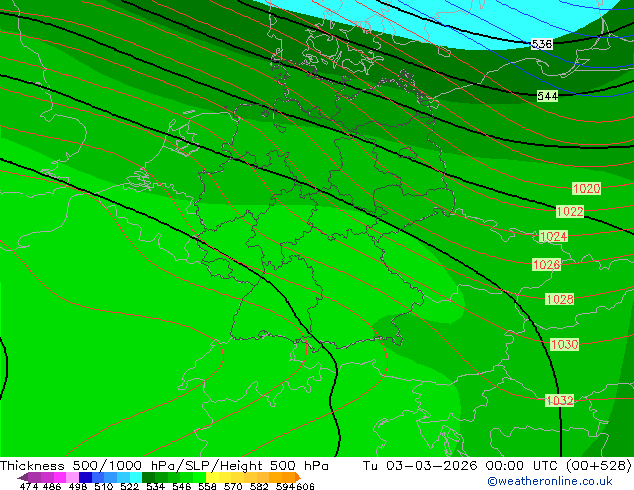Select the 1022 pressure isobar label

570,211
